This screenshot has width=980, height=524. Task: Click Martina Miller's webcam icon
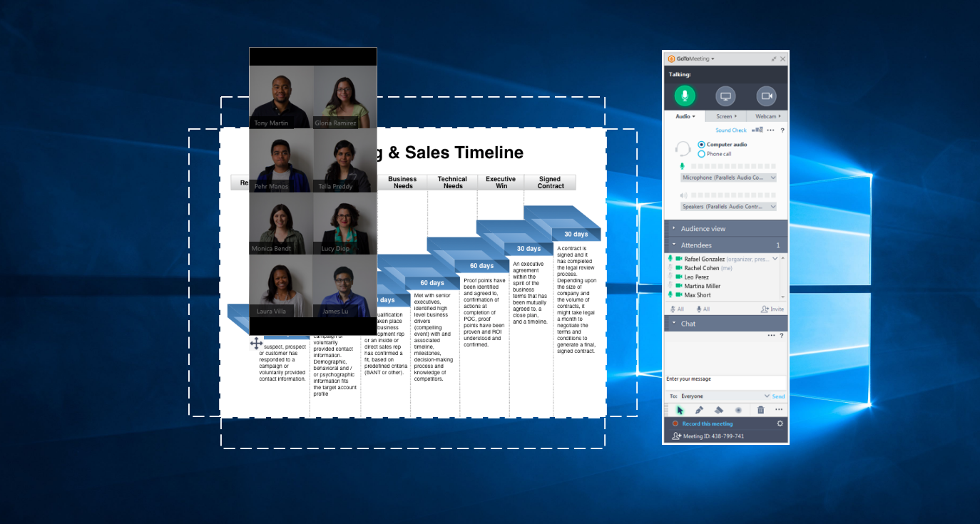pyautogui.click(x=679, y=286)
